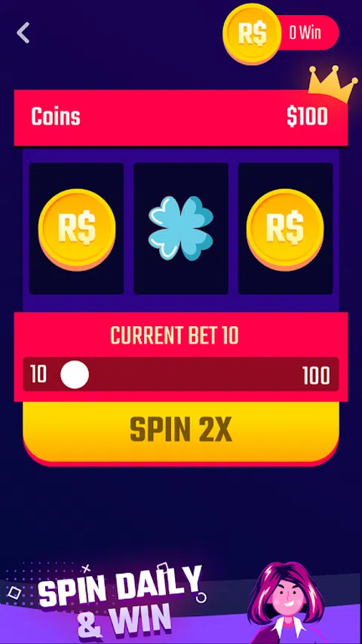Set bet to maximum at the 100 label
Viewport: 362px width, 644px height.
coord(316,375)
